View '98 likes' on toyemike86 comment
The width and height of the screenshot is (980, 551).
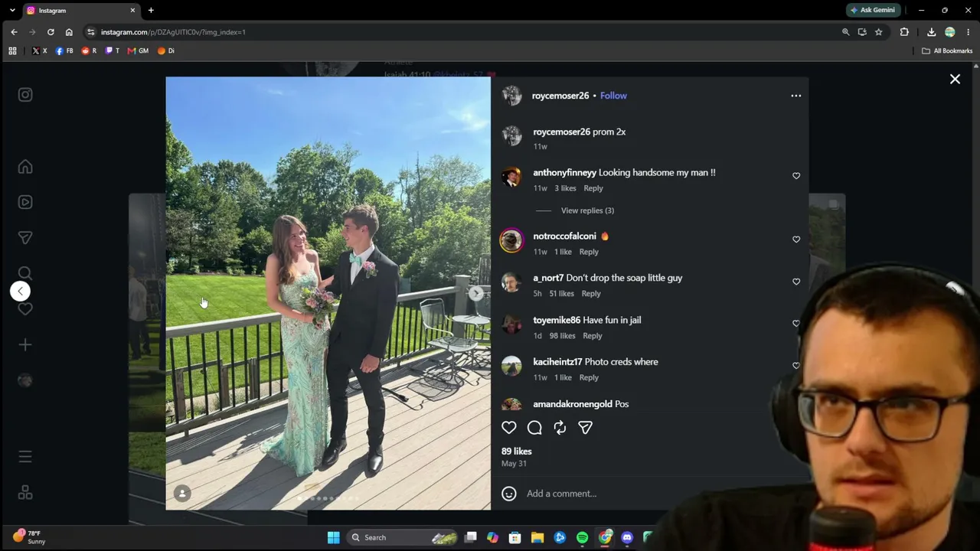coord(562,336)
